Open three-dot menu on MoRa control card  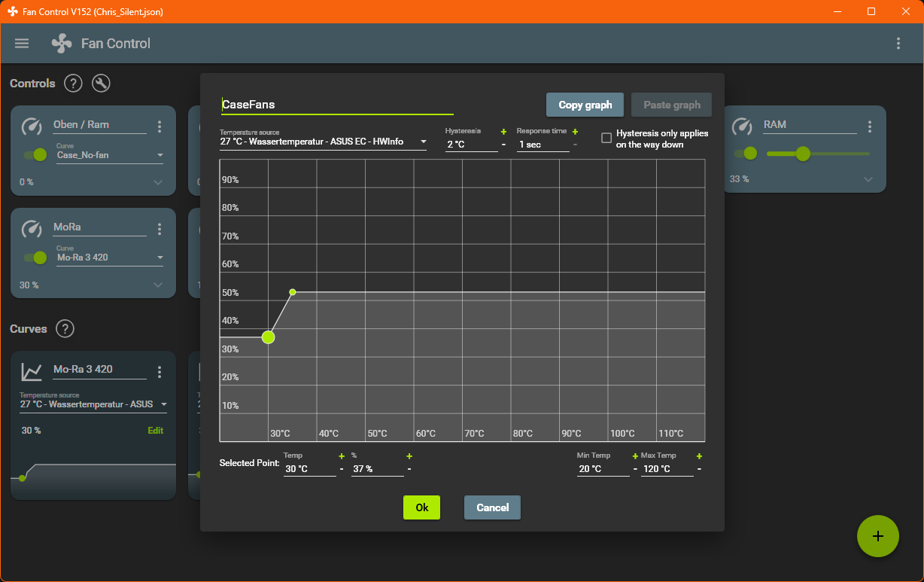click(160, 229)
